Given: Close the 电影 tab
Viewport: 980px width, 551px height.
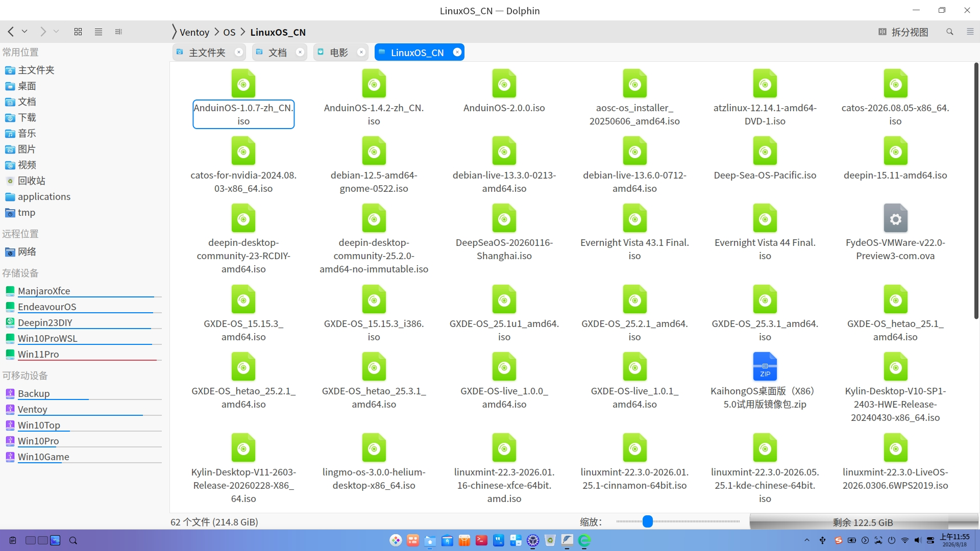Looking at the screenshot, I should pyautogui.click(x=361, y=52).
